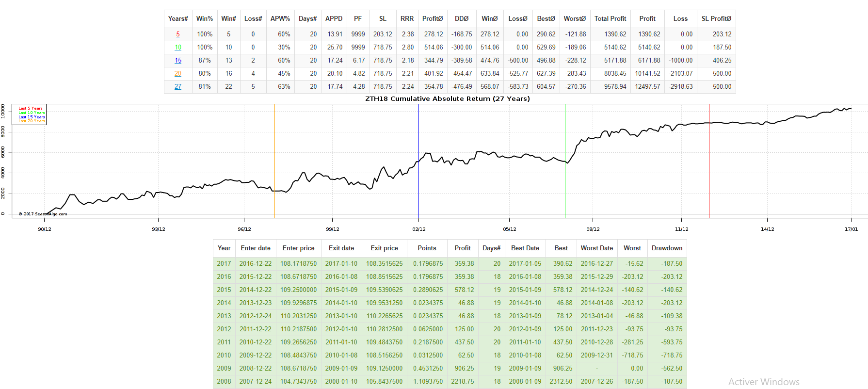The width and height of the screenshot is (868, 389).
Task: Click the 02/12 x-axis label
Action: [x=419, y=229]
